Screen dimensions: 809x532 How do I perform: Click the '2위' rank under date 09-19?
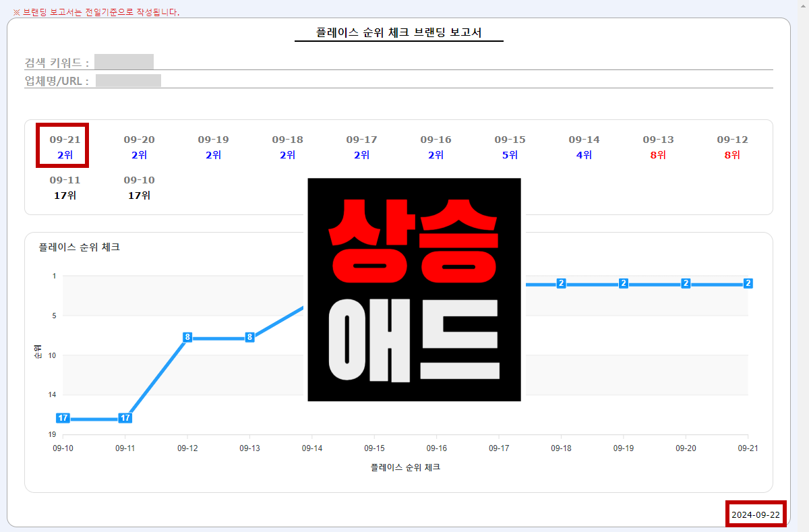[x=214, y=155]
